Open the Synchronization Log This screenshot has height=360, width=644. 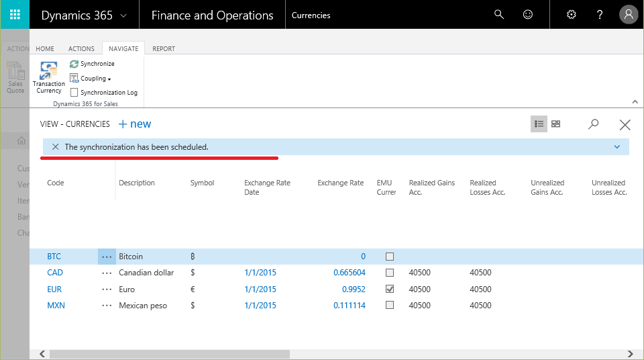pyautogui.click(x=103, y=93)
